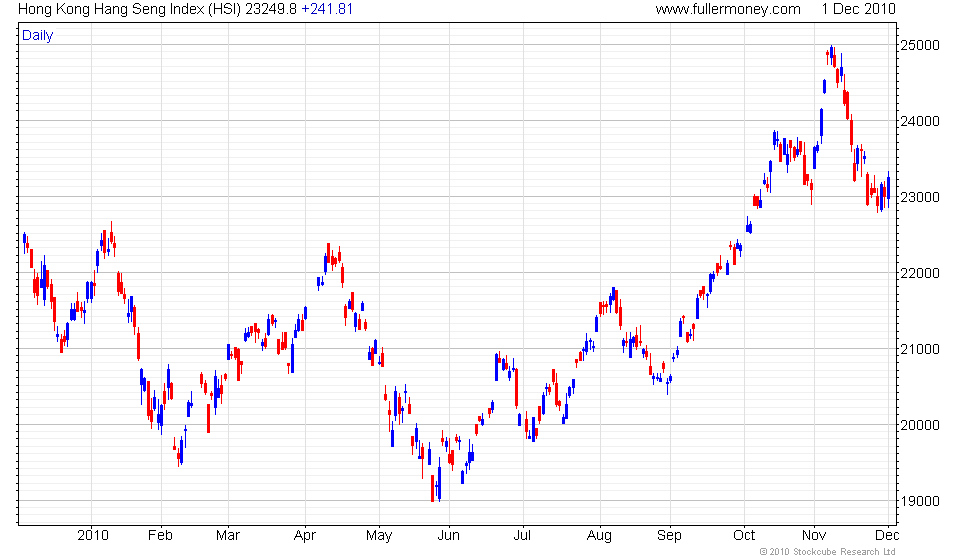Viewport: 980px width, 560px height.
Task: Open the www.fullermoney.com link
Action: 728,9
